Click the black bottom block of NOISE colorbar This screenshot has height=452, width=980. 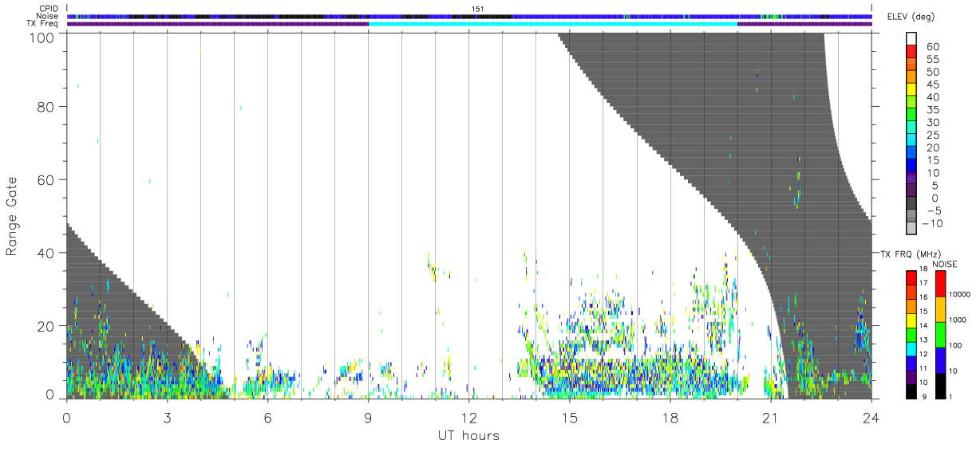coord(941,385)
